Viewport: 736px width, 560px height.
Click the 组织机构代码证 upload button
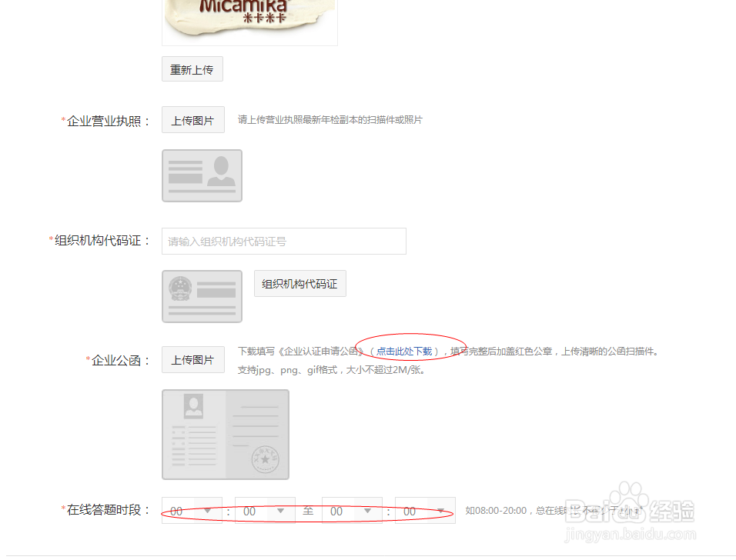point(300,283)
